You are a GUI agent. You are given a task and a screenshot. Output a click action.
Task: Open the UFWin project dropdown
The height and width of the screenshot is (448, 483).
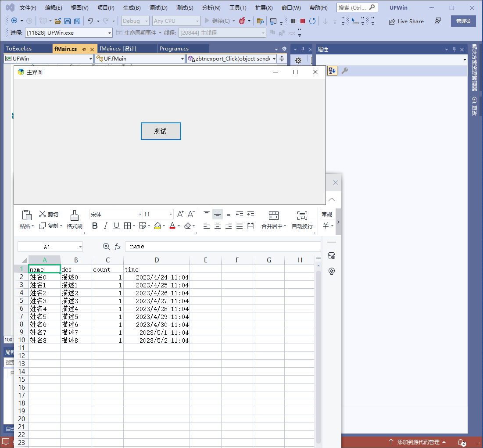[x=48, y=58]
